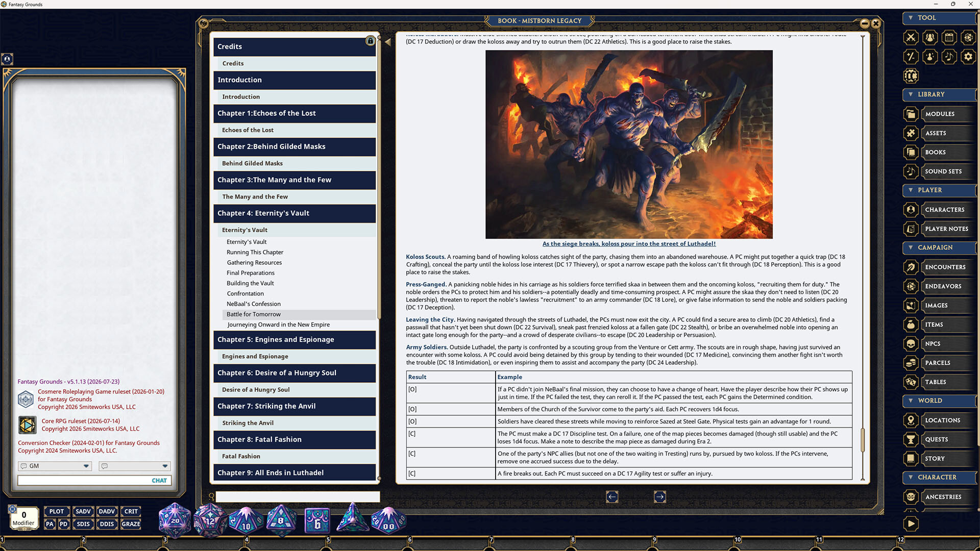
Task: Click the book content vertical scrollbar
Action: 863,440
